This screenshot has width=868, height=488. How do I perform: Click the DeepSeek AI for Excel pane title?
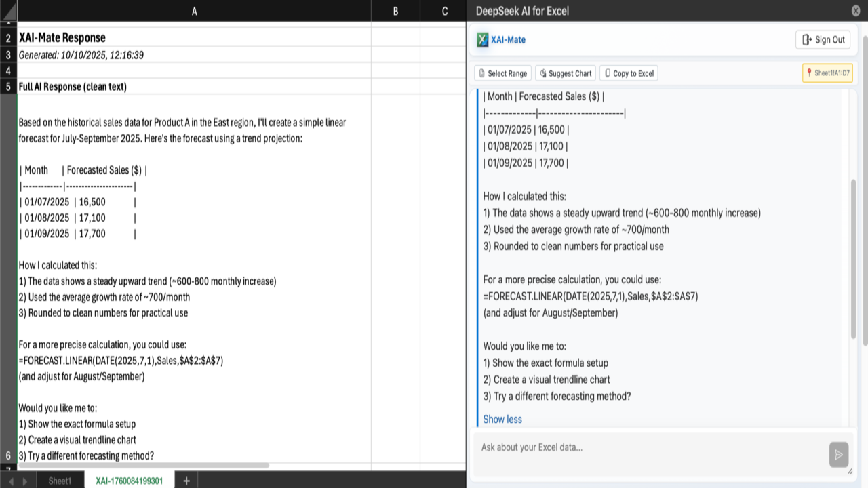tap(522, 11)
